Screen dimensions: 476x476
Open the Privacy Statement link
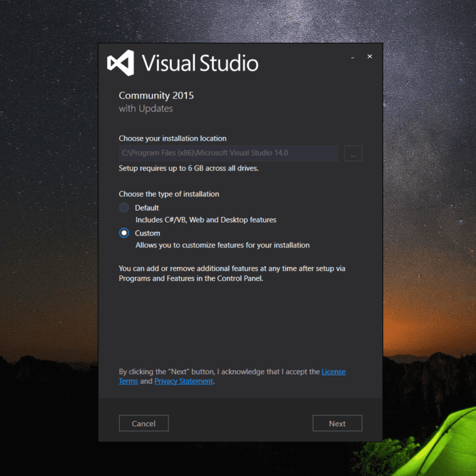pyautogui.click(x=183, y=381)
